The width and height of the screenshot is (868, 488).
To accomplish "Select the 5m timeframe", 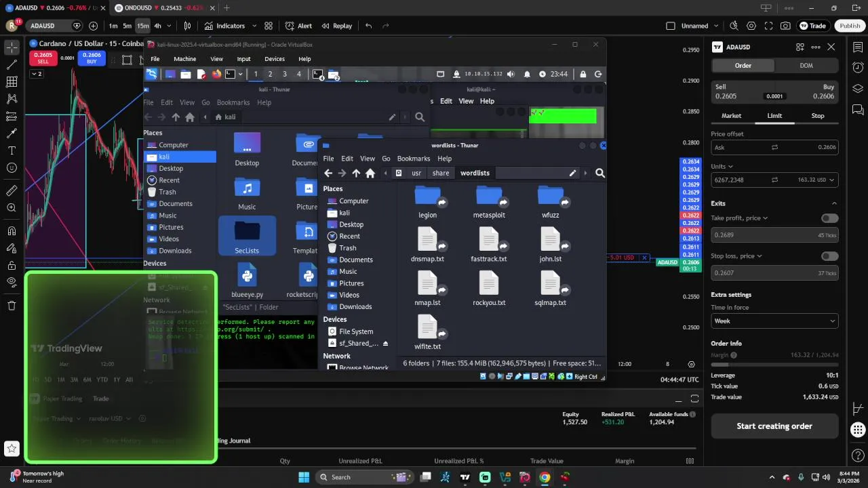I will pyautogui.click(x=127, y=26).
